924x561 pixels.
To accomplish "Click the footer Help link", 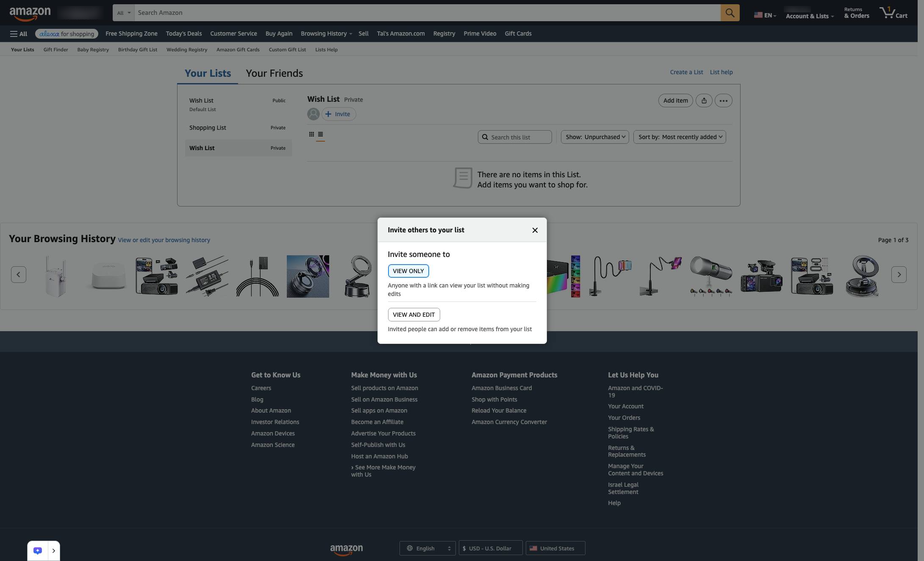I will 614,503.
